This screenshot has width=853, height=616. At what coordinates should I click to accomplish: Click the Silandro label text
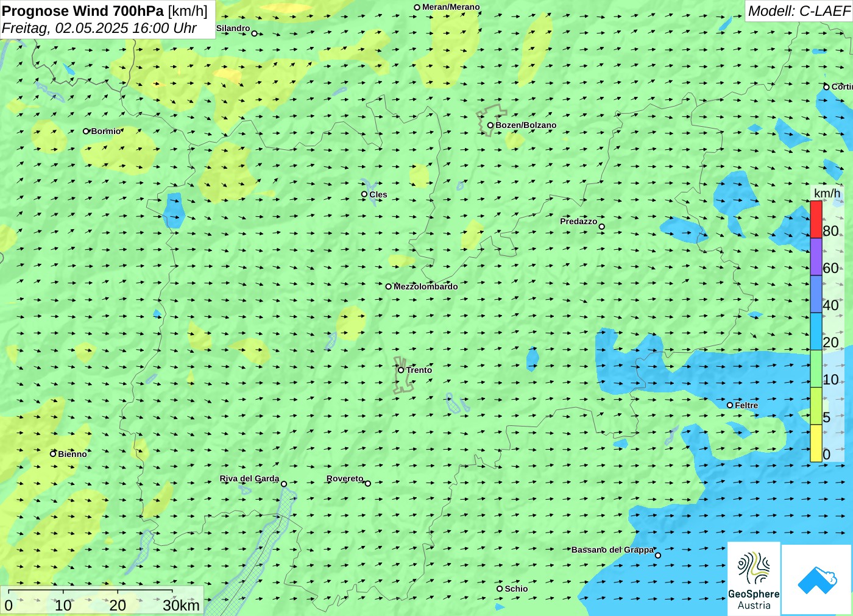click(233, 28)
